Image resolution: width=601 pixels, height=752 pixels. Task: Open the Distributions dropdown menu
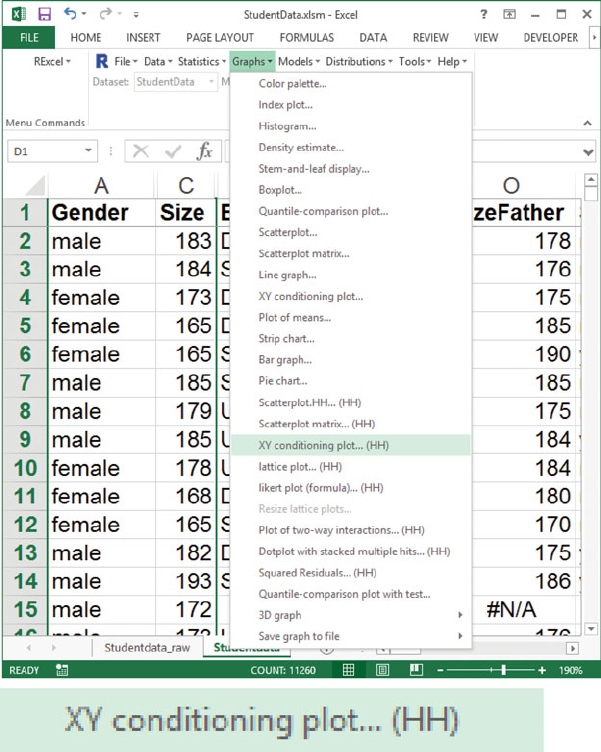[359, 61]
